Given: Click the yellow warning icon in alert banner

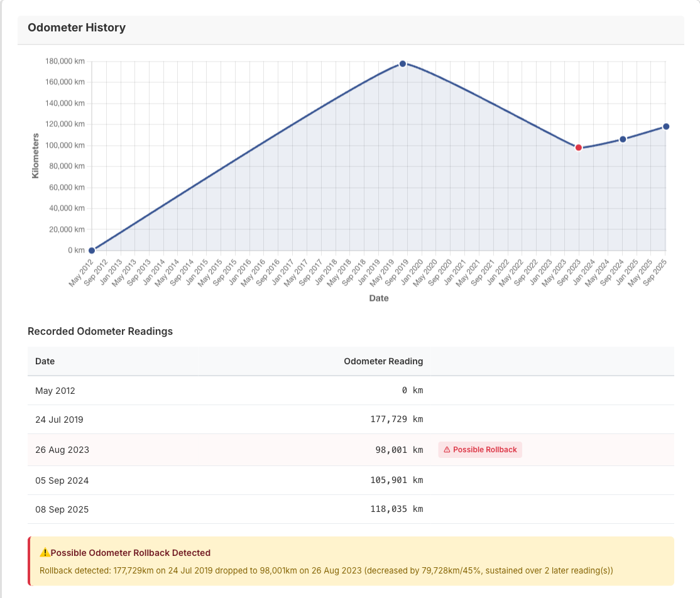Looking at the screenshot, I should pos(45,553).
